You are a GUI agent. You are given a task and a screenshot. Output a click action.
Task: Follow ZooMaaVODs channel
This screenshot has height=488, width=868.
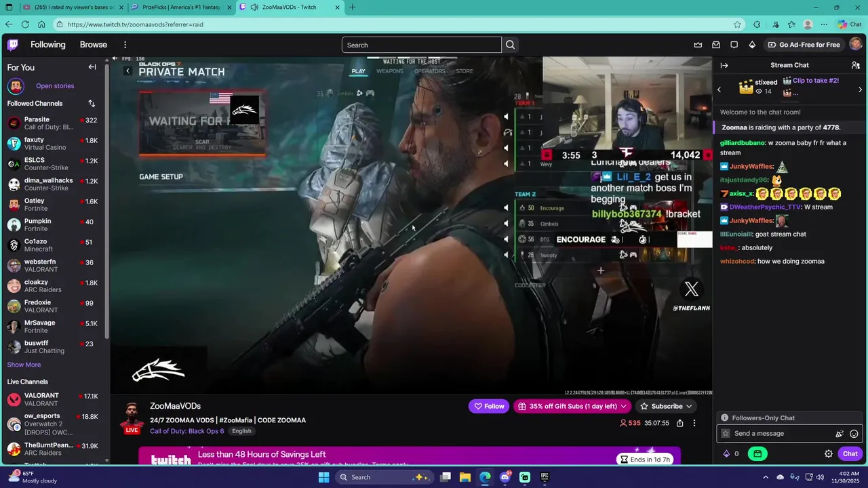(x=488, y=407)
